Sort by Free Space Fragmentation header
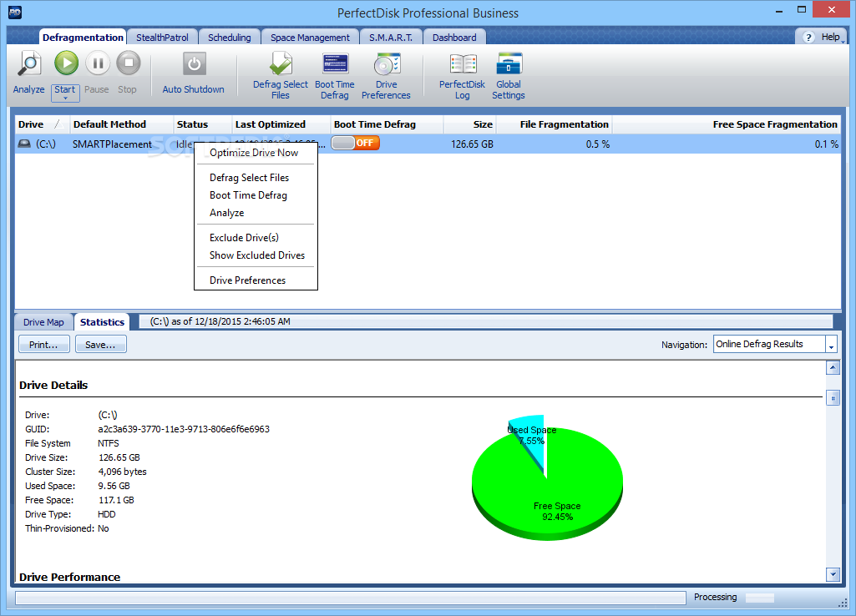The image size is (856, 616). [726, 124]
